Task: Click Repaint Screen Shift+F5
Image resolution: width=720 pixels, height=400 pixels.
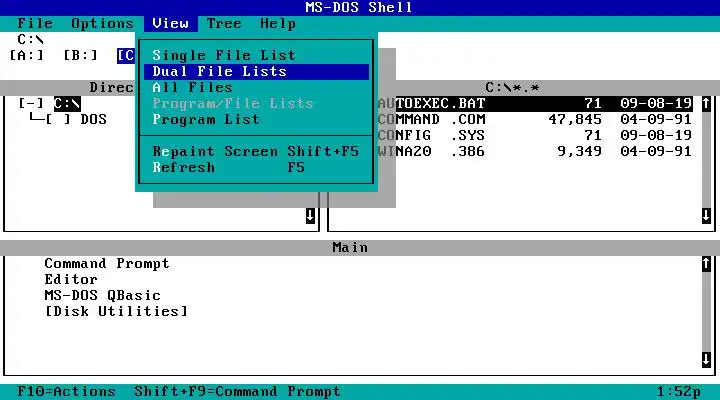Action: 256,152
